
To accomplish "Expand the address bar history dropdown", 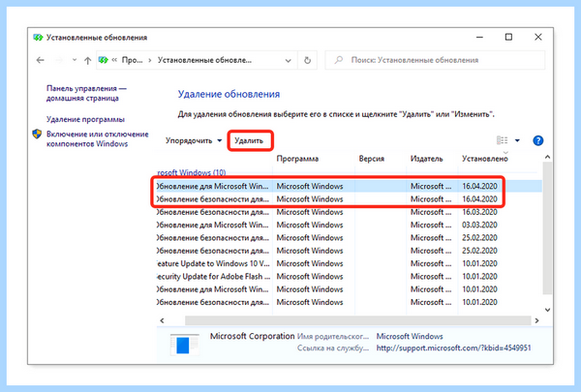I will [x=288, y=60].
